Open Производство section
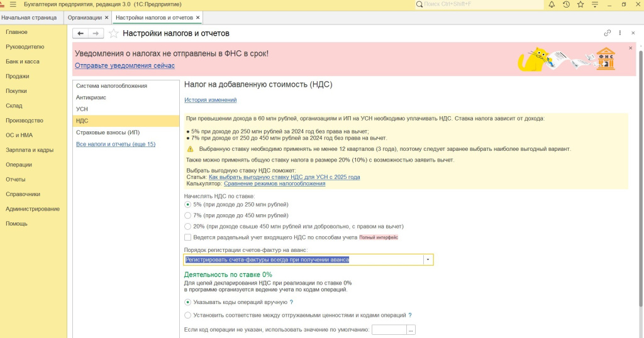This screenshot has height=338, width=644. (25, 121)
